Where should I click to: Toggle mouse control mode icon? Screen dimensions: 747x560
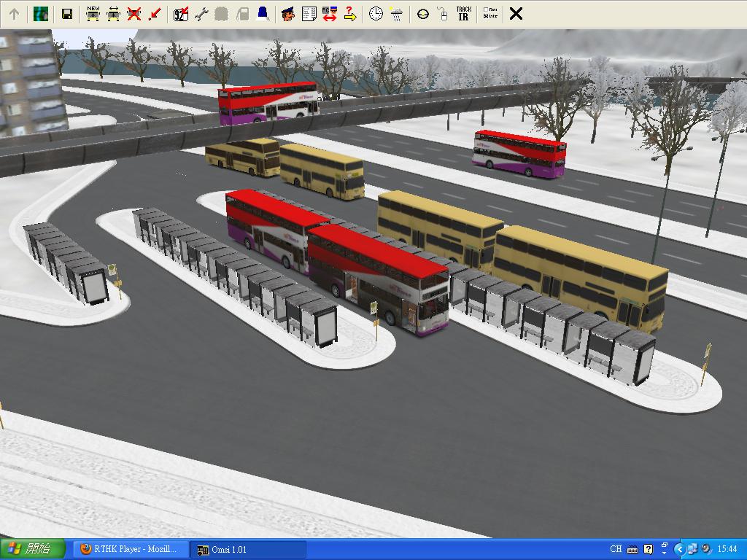(x=442, y=14)
